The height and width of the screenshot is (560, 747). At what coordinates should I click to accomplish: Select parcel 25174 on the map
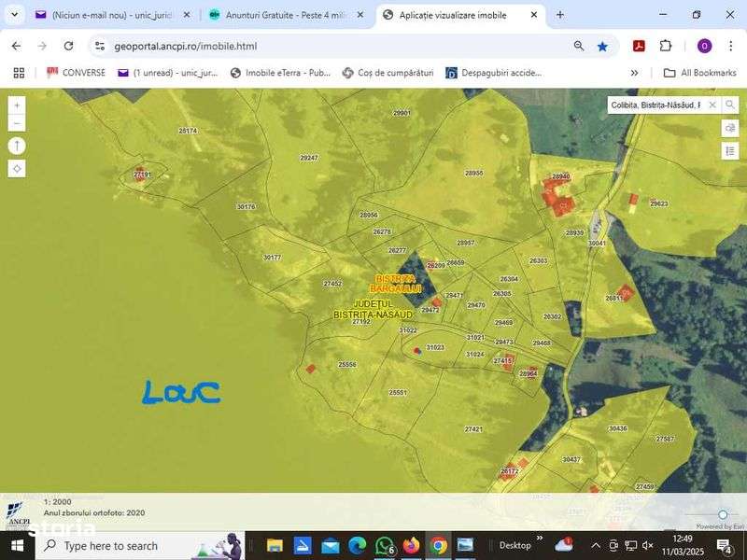(x=188, y=131)
